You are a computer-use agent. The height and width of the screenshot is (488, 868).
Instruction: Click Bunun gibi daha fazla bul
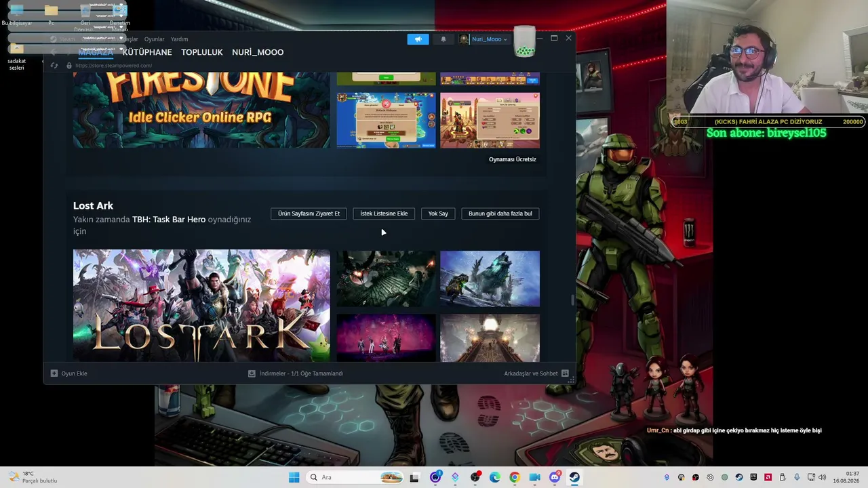click(x=500, y=213)
